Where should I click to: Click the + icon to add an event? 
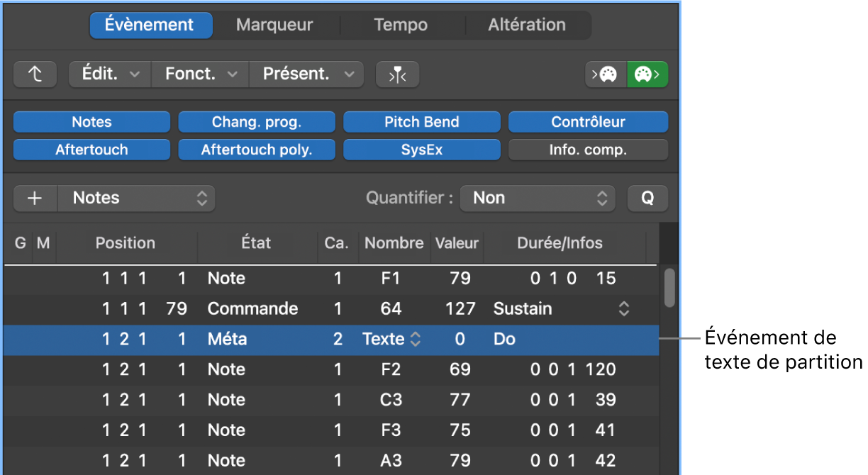coord(34,198)
